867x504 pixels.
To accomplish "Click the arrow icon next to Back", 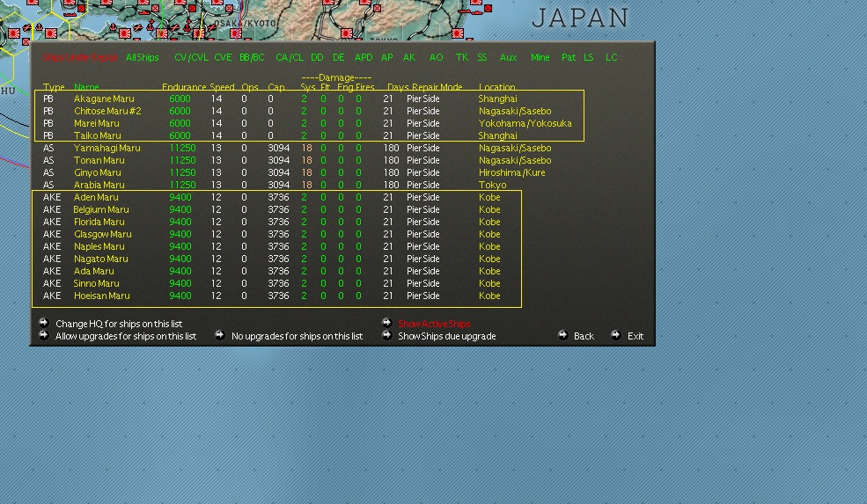I will [562, 335].
